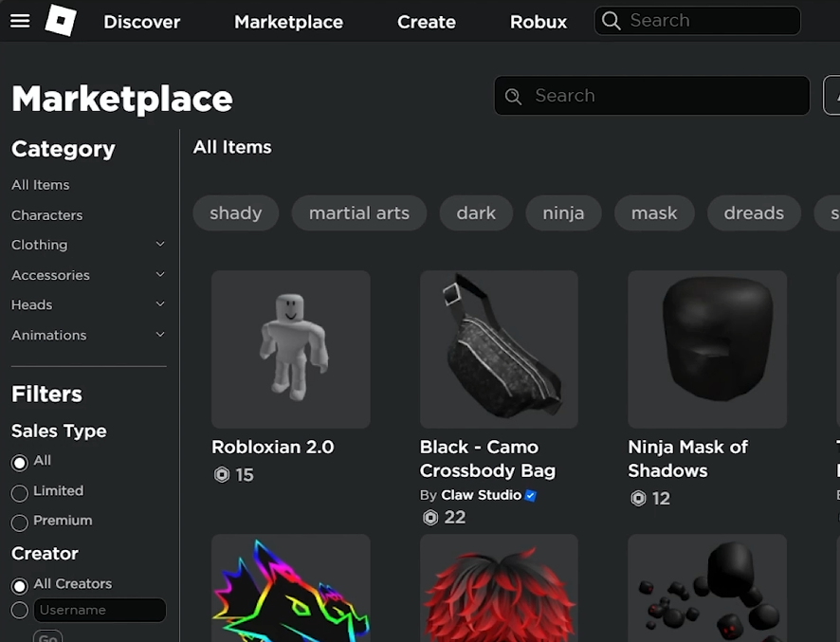
Task: Click the Robloxian 2.0 title link
Action: click(273, 447)
